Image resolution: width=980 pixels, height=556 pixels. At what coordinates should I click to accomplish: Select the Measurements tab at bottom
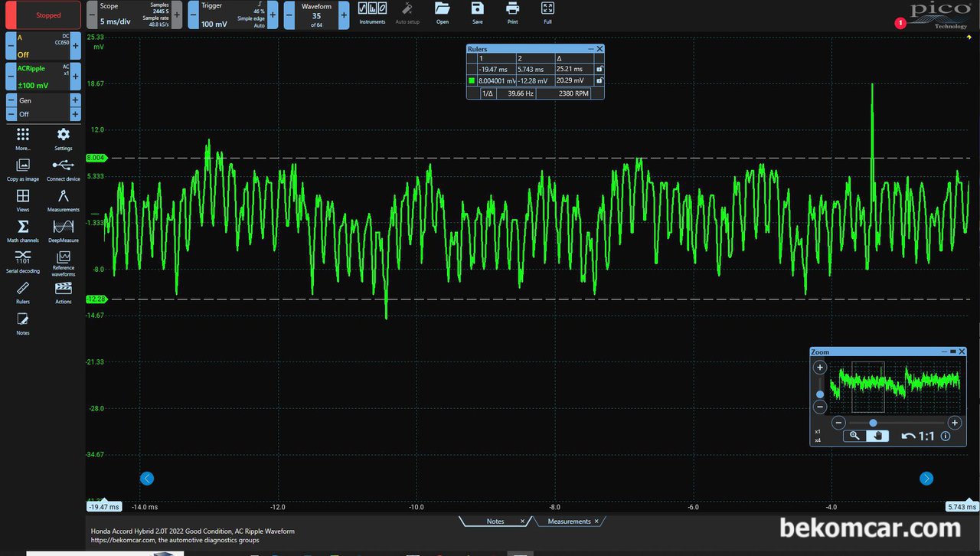[569, 522]
